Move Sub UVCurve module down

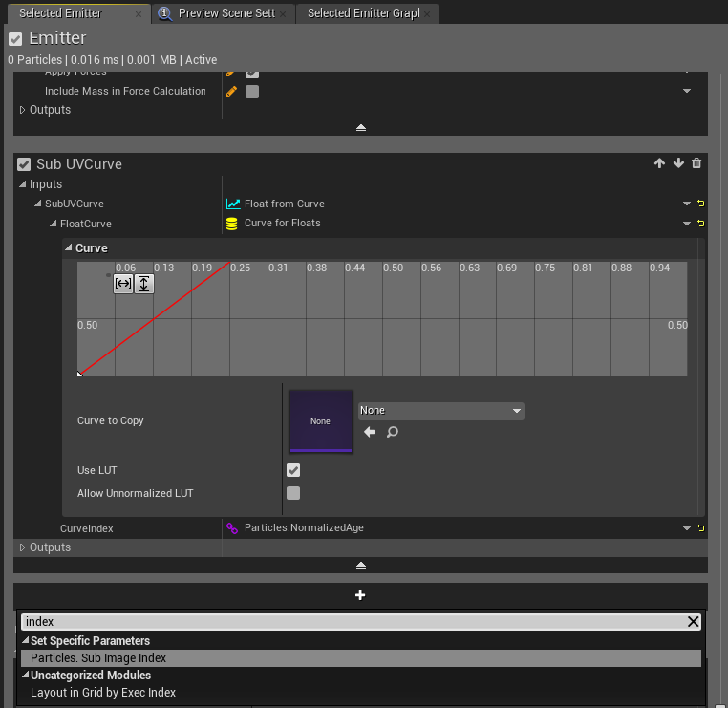pyautogui.click(x=678, y=163)
